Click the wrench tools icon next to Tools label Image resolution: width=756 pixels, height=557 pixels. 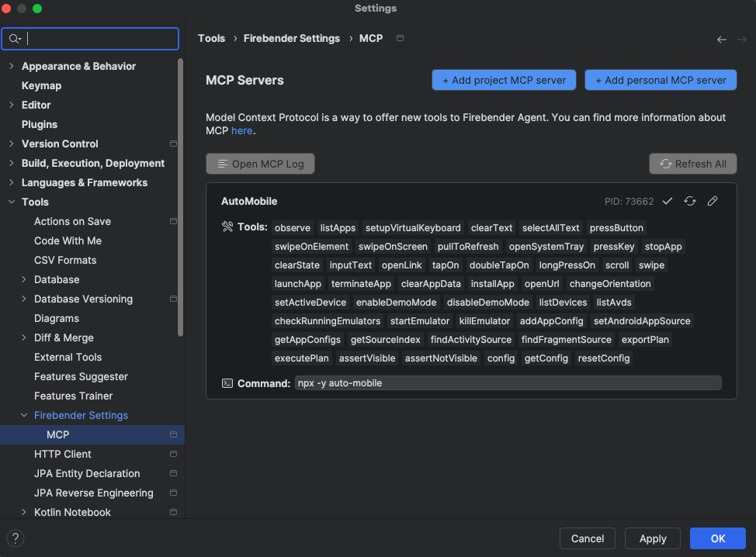pos(227,227)
